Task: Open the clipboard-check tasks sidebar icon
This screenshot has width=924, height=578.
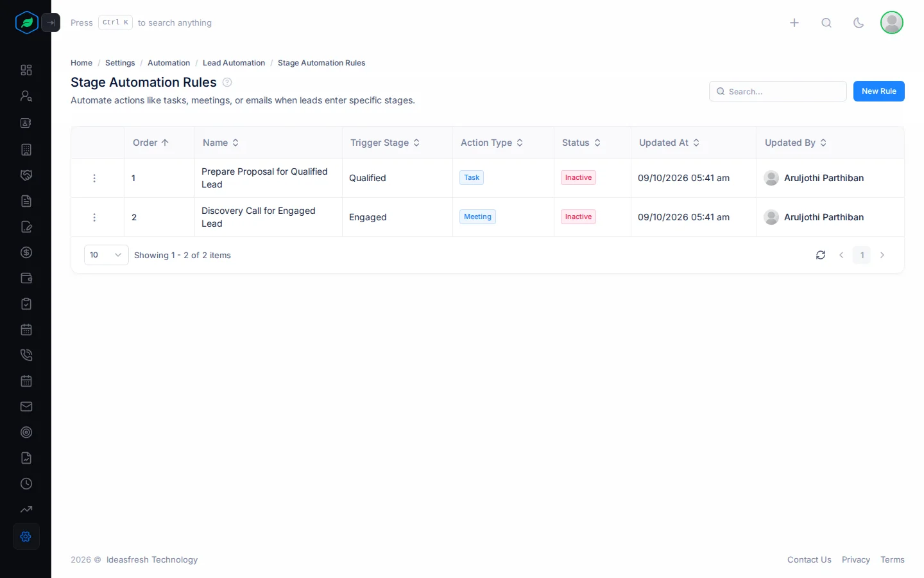Action: coord(26,304)
